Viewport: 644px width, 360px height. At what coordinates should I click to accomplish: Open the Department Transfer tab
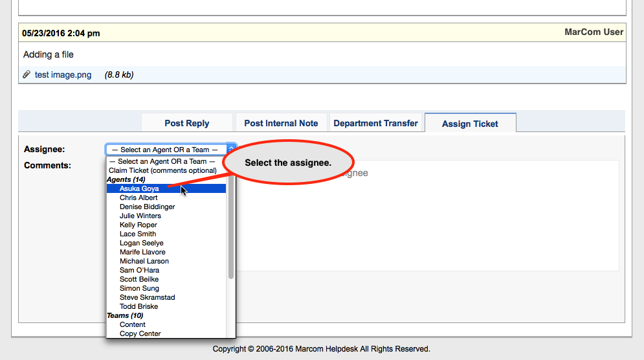(x=375, y=123)
